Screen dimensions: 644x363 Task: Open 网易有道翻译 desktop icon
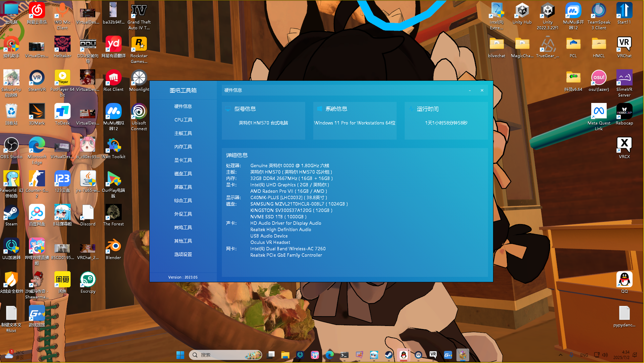[114, 47]
